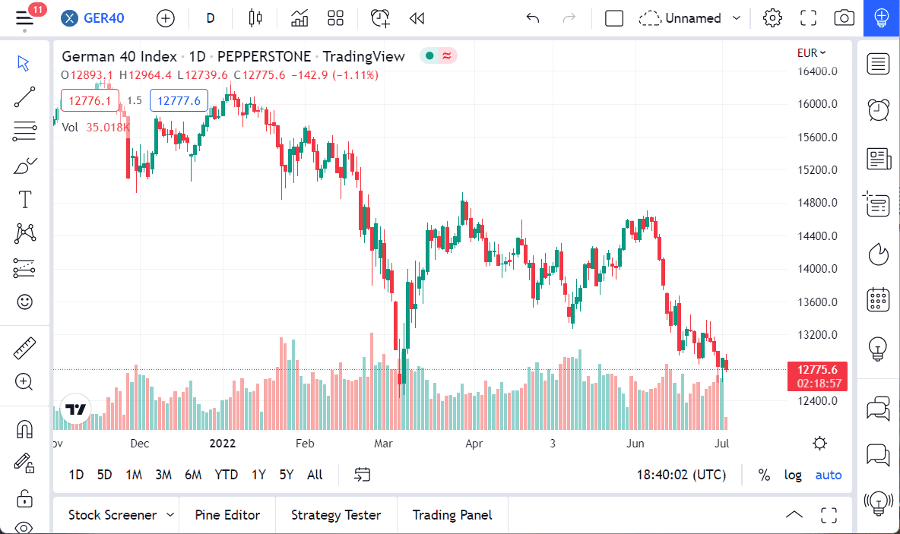Expand the Stock Screener dropdown arrow
This screenshot has width=900, height=534.
pyautogui.click(x=170, y=515)
